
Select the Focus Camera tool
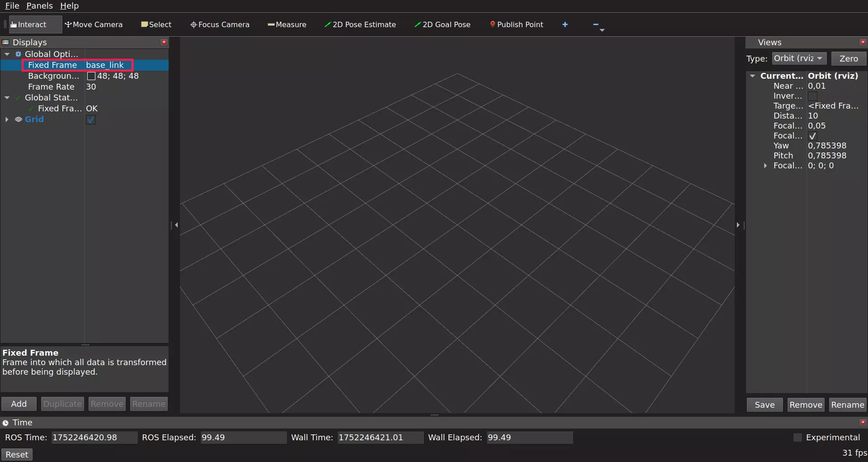pos(220,24)
